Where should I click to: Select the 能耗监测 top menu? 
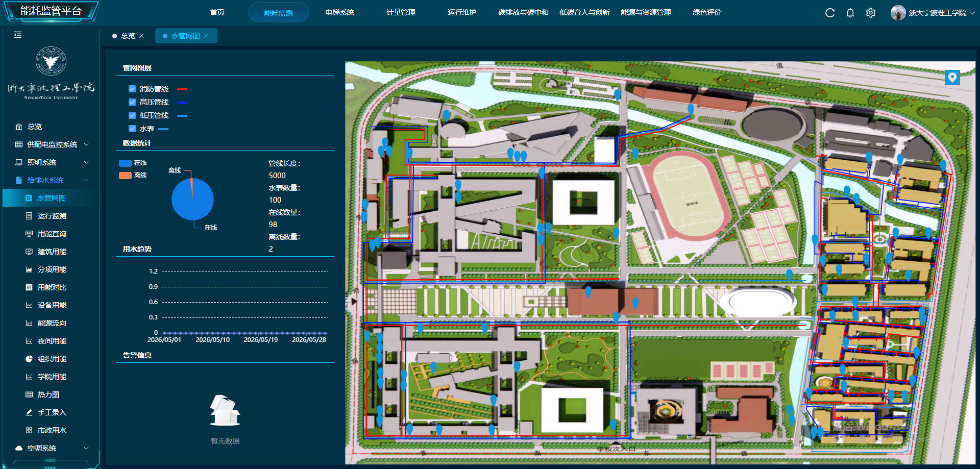tap(278, 13)
